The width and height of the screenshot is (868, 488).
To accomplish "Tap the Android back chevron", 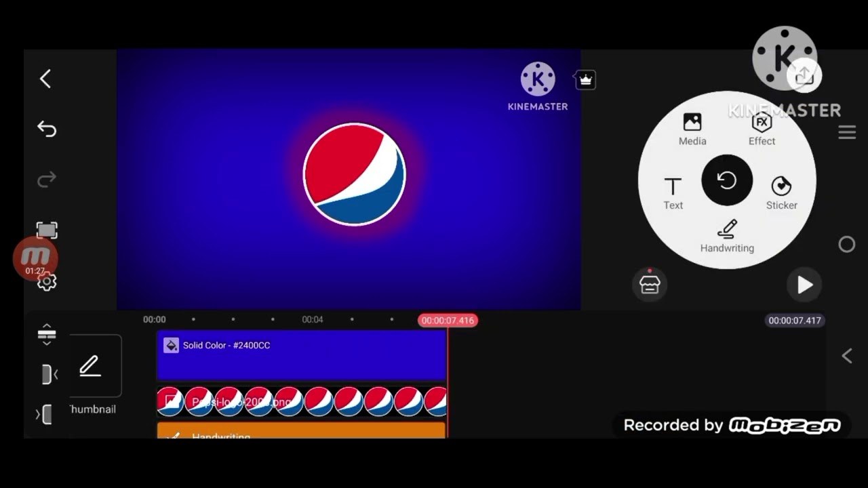I will pos(847,356).
